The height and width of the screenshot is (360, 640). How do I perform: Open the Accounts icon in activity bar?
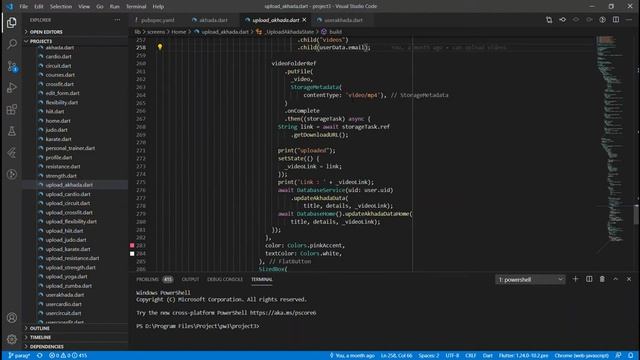(x=11, y=318)
